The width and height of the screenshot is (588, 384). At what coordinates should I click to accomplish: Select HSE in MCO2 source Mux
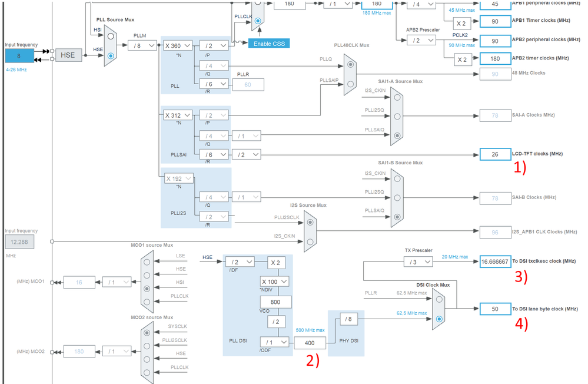coord(147,359)
